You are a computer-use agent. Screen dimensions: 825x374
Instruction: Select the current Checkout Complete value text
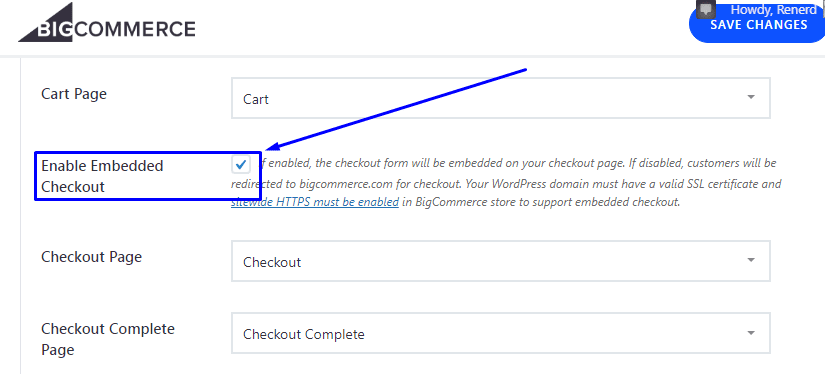304,334
